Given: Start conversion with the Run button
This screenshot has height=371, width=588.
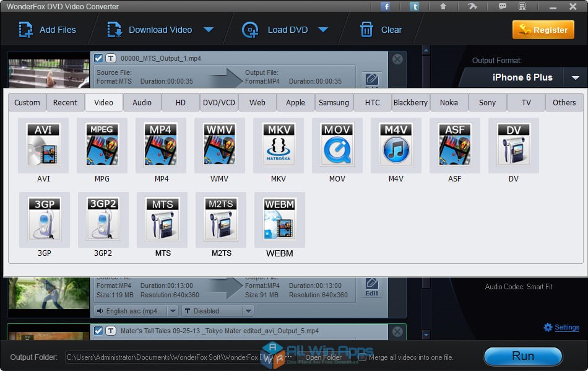Looking at the screenshot, I should 523,356.
